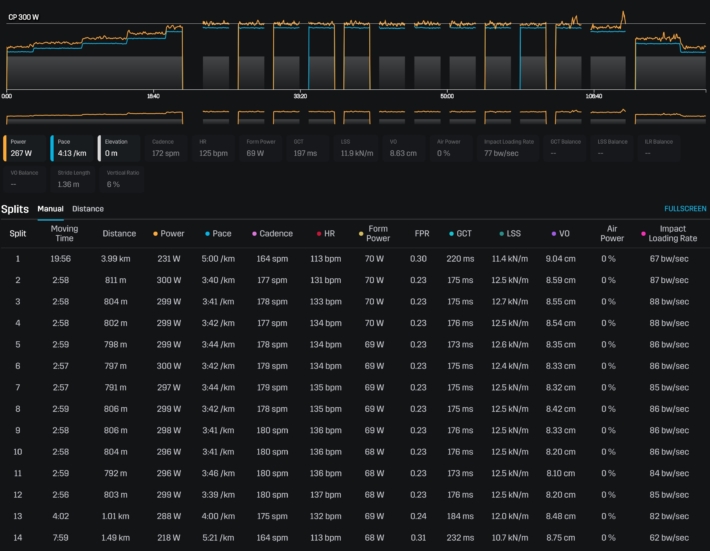The height and width of the screenshot is (551, 710).
Task: Select split 13 row in the table
Action: coord(355,517)
